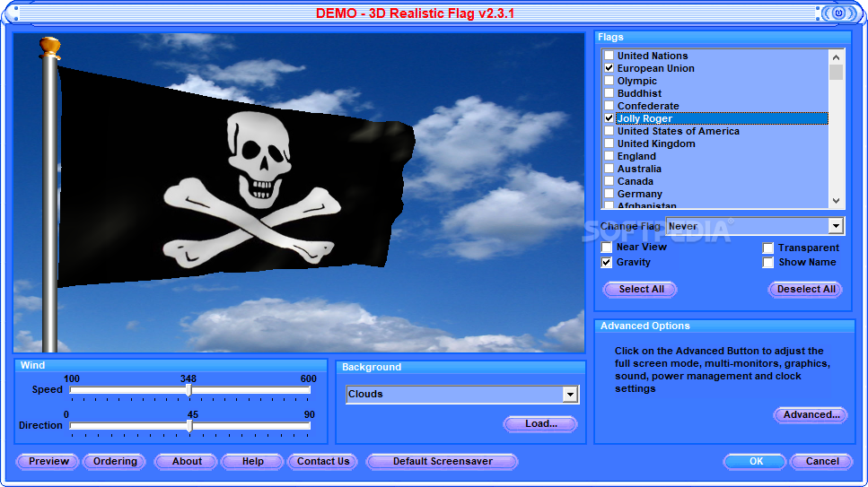Image resolution: width=868 pixels, height=487 pixels.
Task: Open the Change Flag dropdown
Action: pyautogui.click(x=836, y=226)
